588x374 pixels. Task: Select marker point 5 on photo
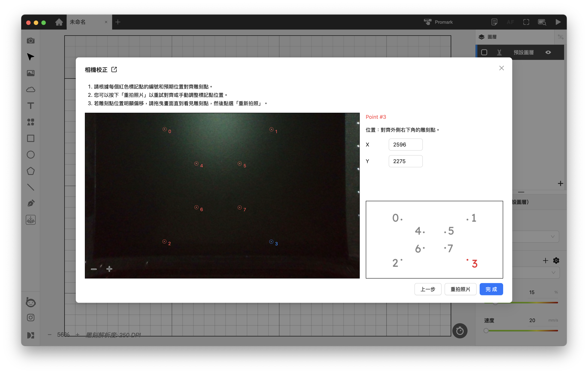[x=240, y=164]
